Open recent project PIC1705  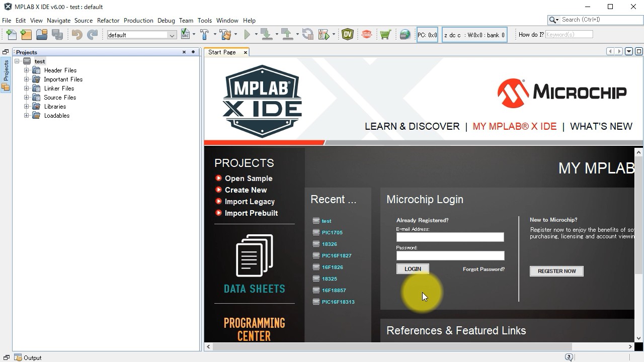(x=332, y=232)
